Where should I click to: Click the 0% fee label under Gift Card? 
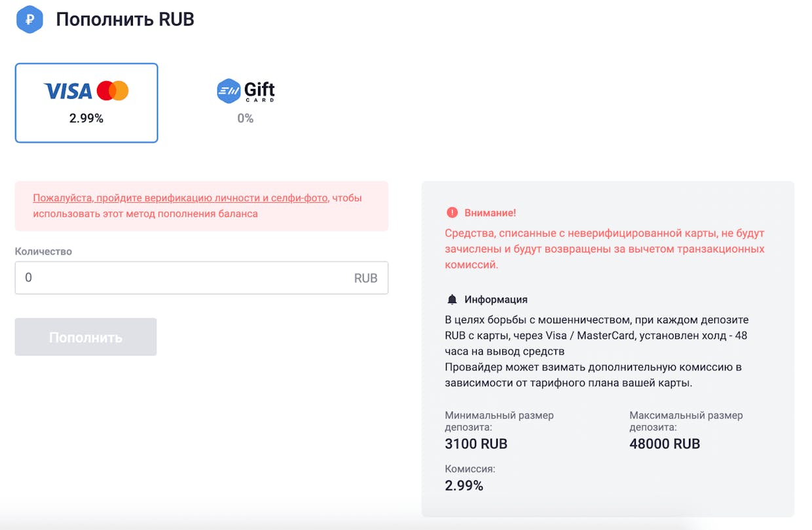(x=246, y=118)
